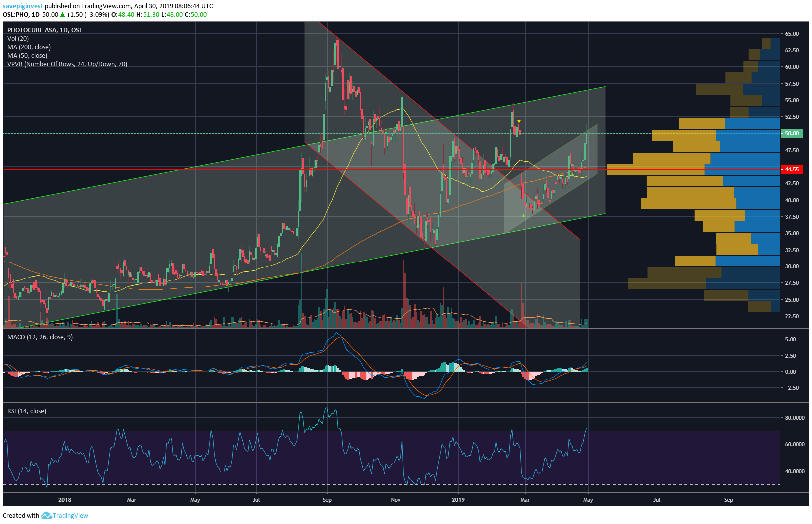
Task: Select the VPVR indicator label
Action: (67, 64)
